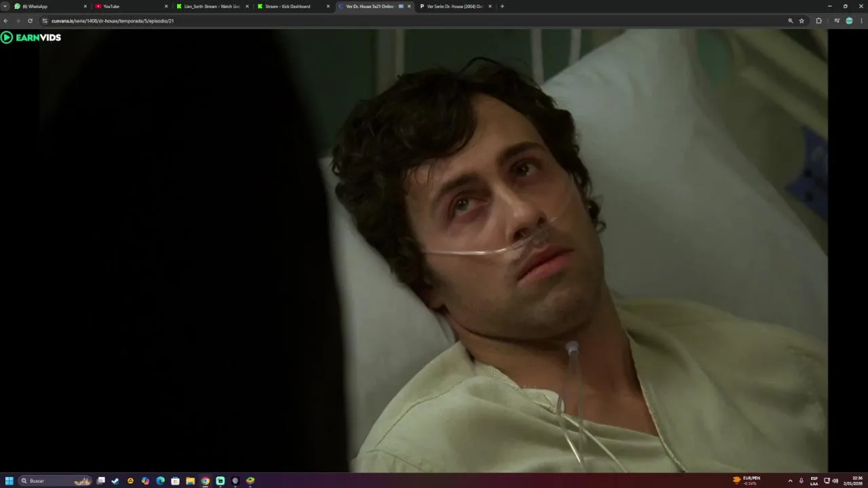The width and height of the screenshot is (868, 488).
Task: Go forward to next page
Action: (x=18, y=21)
